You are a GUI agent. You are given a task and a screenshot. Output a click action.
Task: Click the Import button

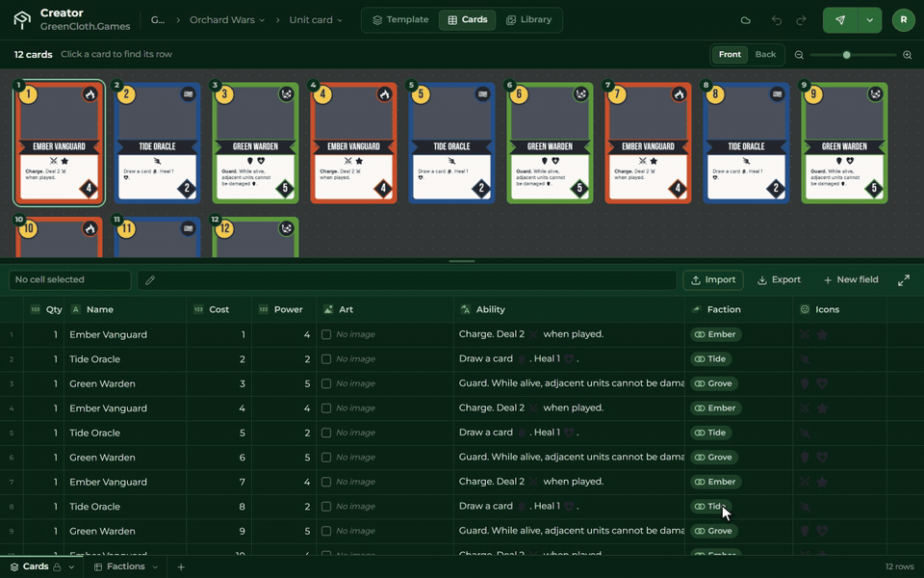[x=713, y=280]
